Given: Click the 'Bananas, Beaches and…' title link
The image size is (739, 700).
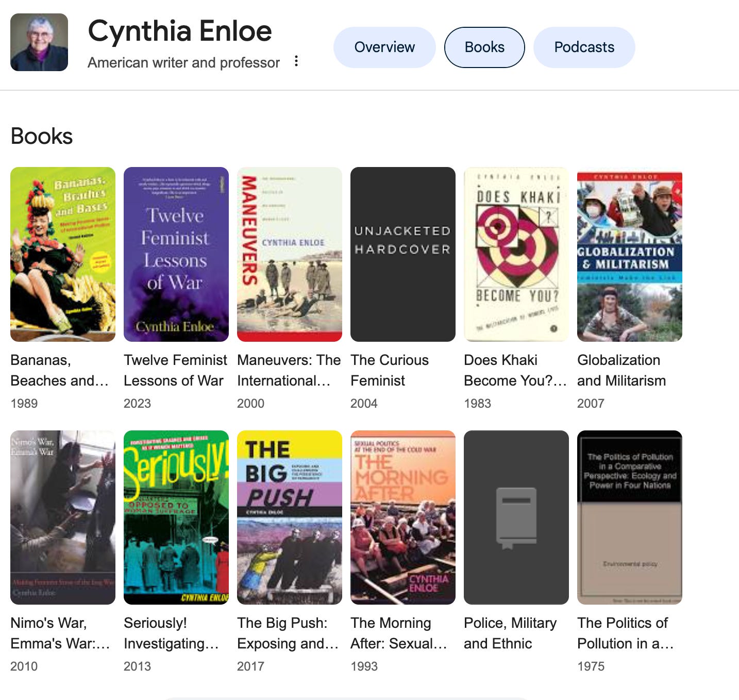Looking at the screenshot, I should tap(60, 370).
